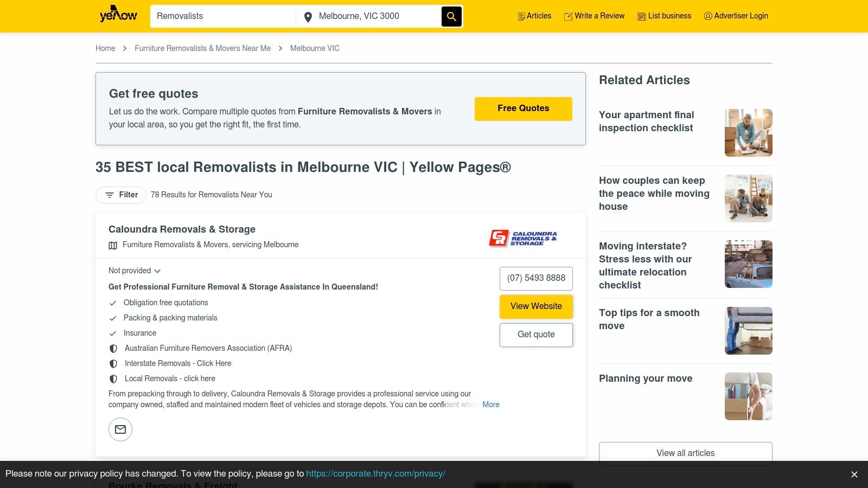Click the shield icon beside Local Removals

tap(113, 379)
